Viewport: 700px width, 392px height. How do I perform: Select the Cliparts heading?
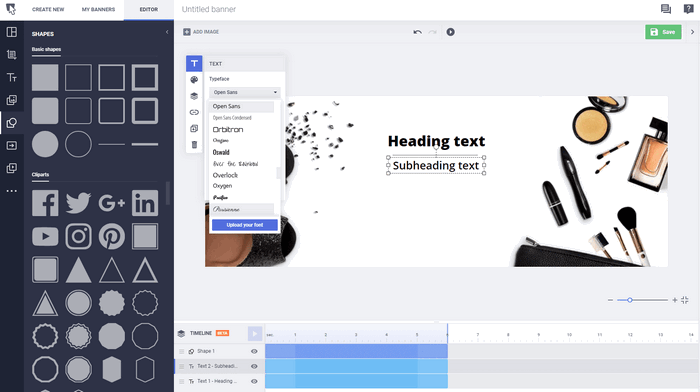click(40, 175)
